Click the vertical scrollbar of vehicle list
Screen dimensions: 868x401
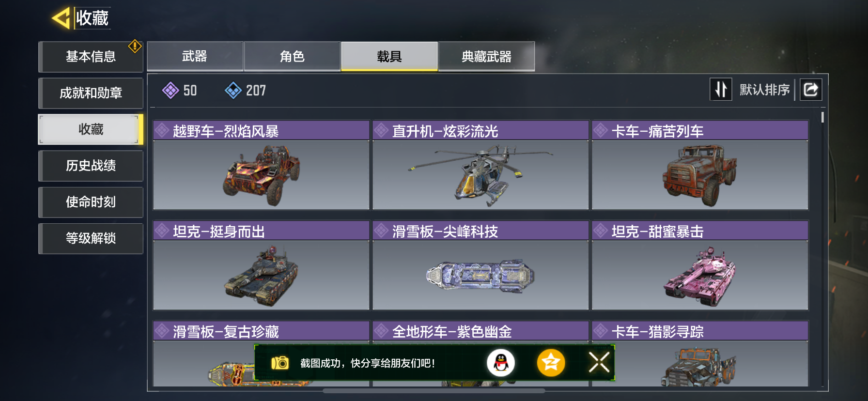tap(822, 117)
